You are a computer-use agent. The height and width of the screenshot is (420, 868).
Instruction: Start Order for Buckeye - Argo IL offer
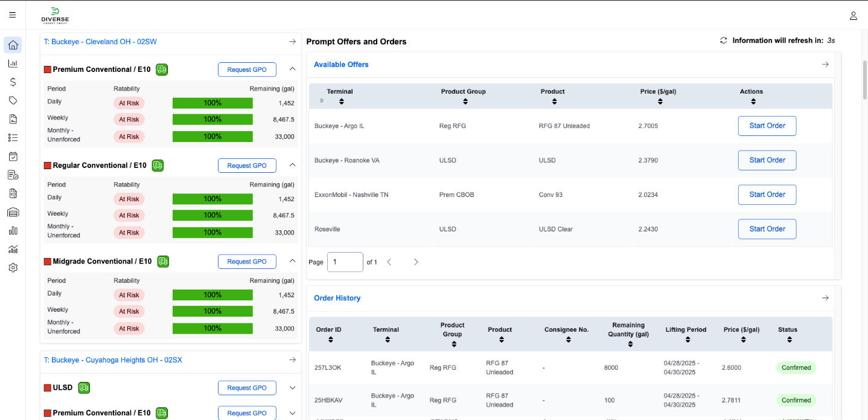pyautogui.click(x=767, y=126)
